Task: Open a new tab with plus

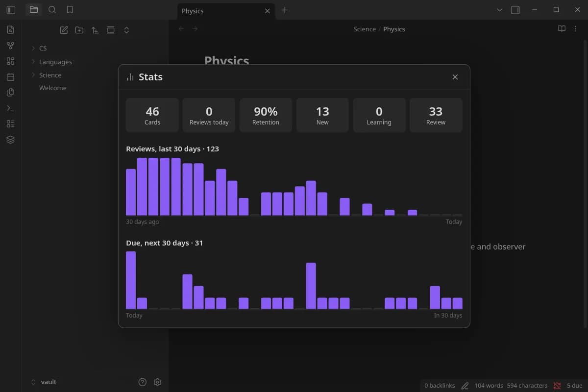Action: pos(285,10)
